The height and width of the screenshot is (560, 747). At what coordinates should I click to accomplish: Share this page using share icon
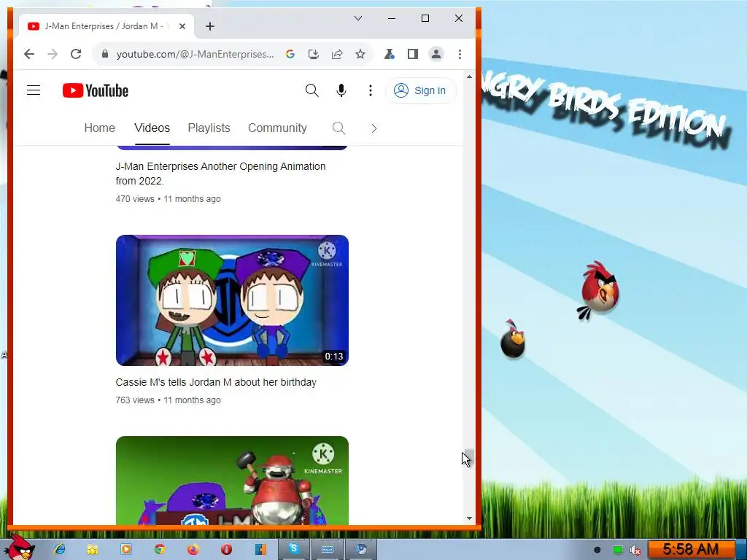pos(337,54)
